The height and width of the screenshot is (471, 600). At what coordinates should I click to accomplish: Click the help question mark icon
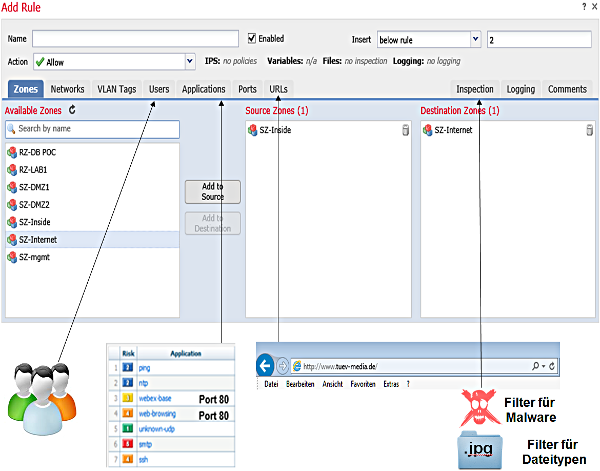click(582, 7)
